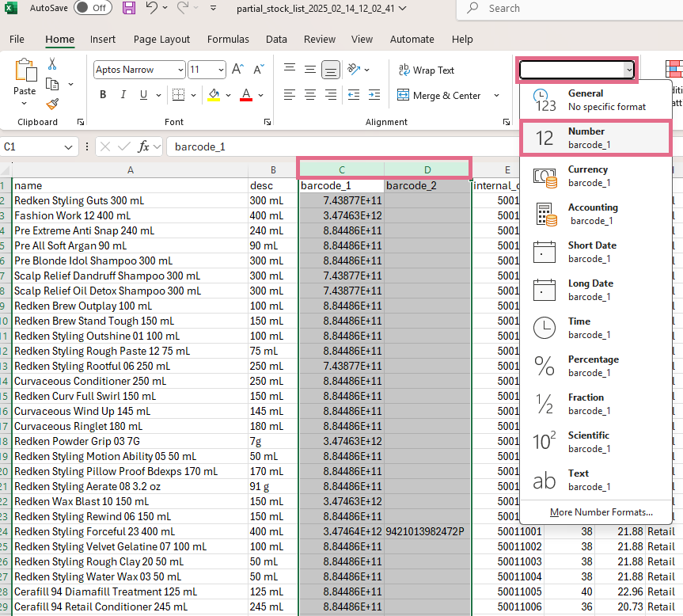
Task: Open the font size 11 dropdown
Action: pos(222,70)
